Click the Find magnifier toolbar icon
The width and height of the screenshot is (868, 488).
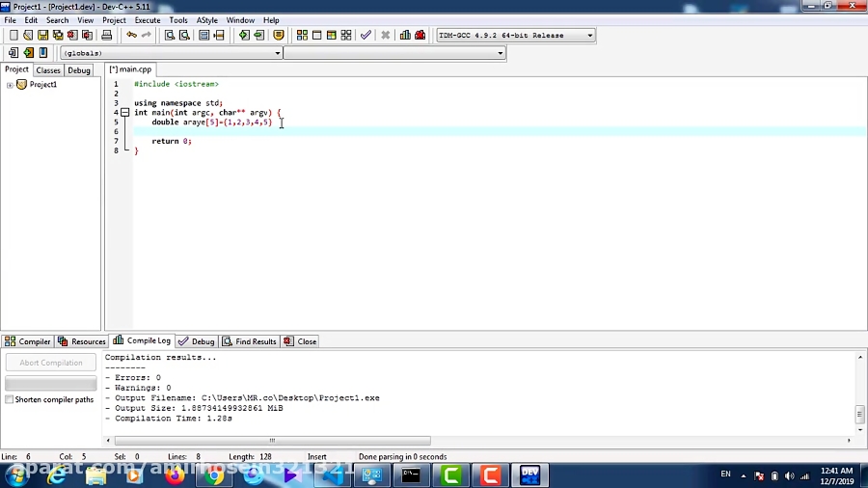[x=170, y=36]
